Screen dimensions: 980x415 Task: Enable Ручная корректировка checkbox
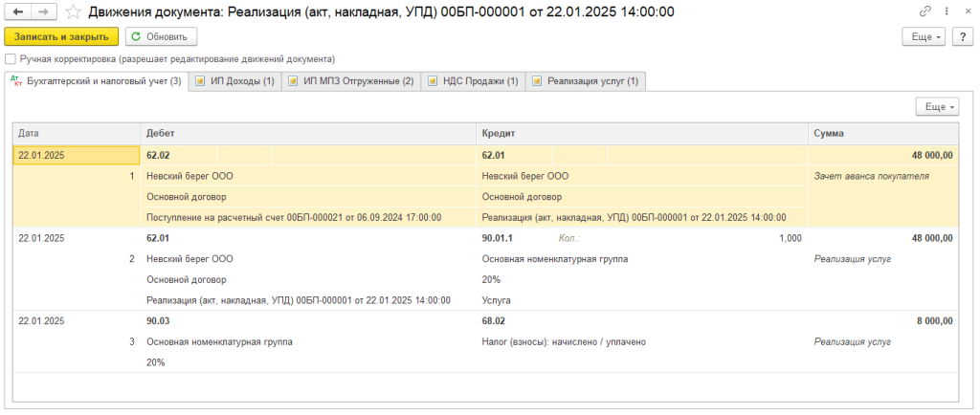tap(11, 58)
